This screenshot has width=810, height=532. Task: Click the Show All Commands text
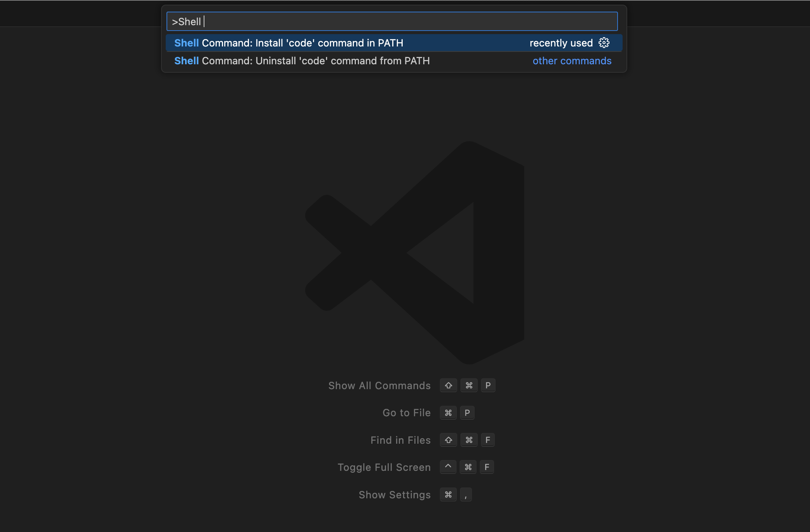pos(379,386)
